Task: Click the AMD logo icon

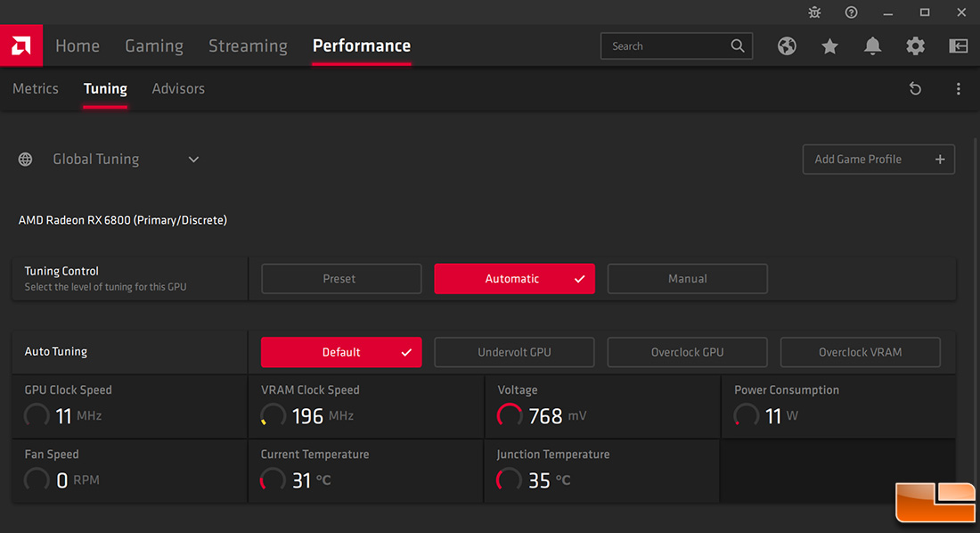Action: pos(20,45)
